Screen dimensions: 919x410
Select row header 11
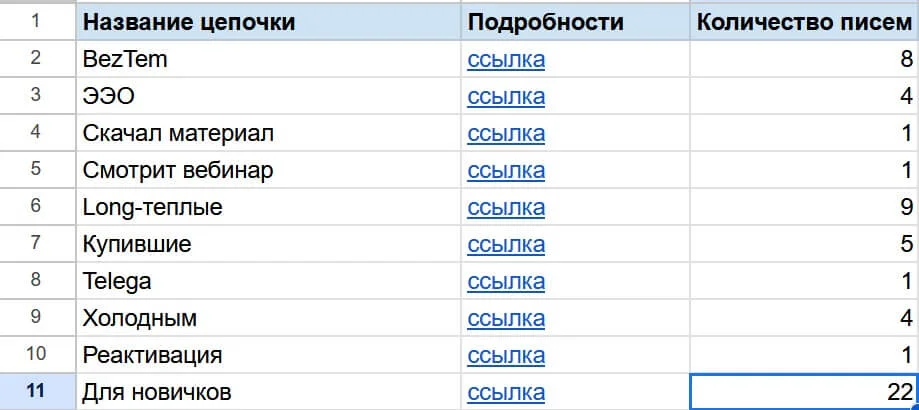(36, 392)
